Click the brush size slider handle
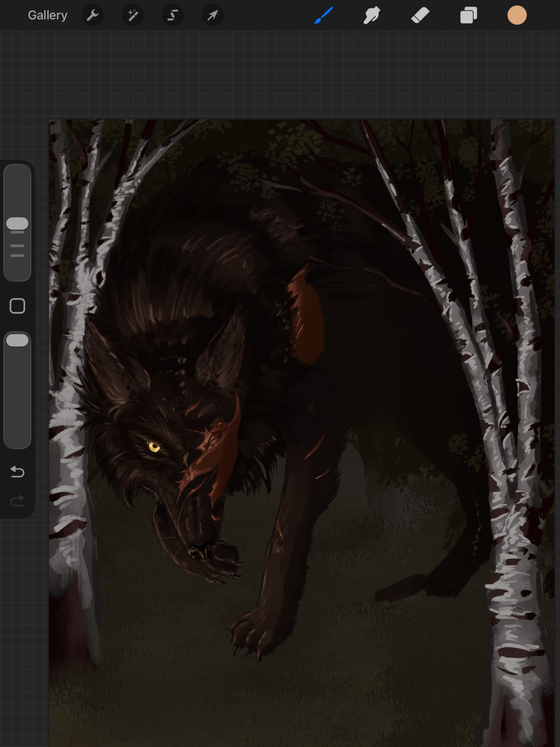 pos(17,224)
